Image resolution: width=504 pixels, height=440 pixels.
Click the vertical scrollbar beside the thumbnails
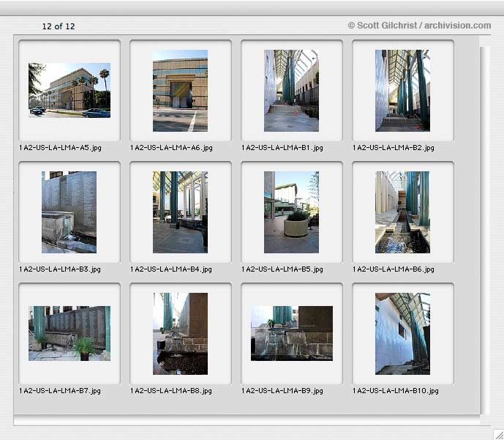(485, 231)
